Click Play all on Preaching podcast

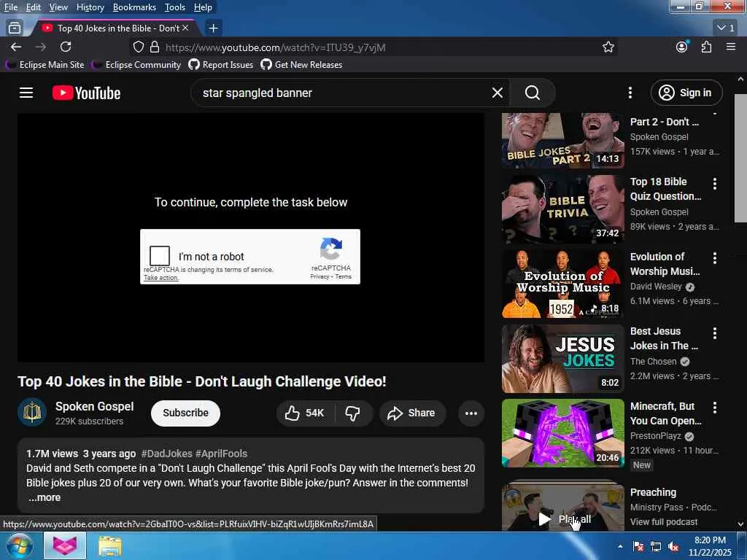565,519
